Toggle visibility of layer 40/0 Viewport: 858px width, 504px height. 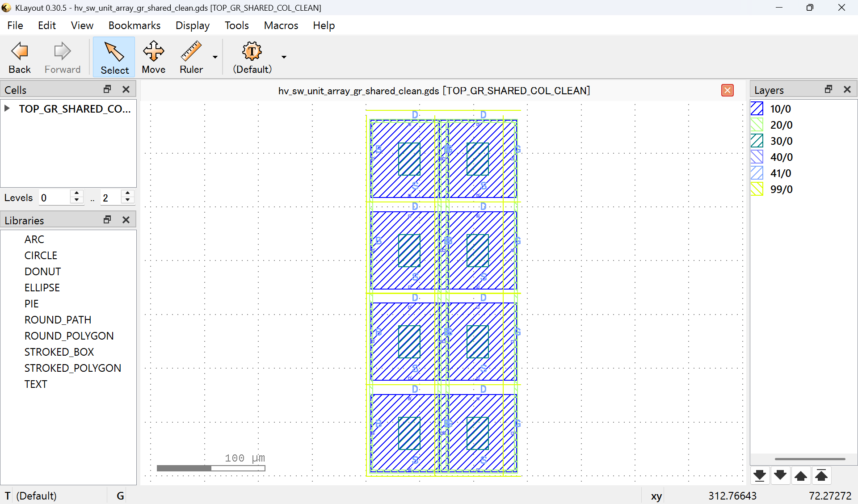coord(757,157)
